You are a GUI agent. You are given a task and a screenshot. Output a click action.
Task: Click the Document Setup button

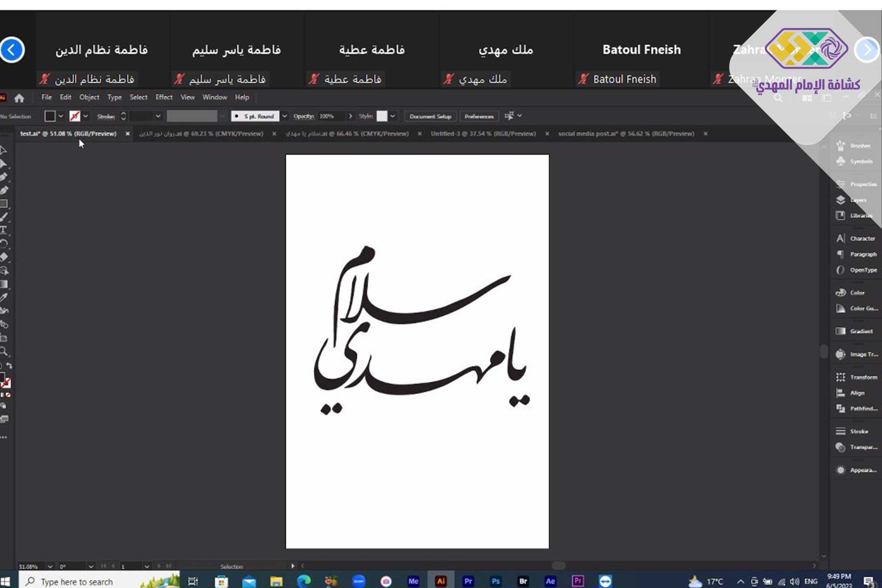[x=430, y=116]
